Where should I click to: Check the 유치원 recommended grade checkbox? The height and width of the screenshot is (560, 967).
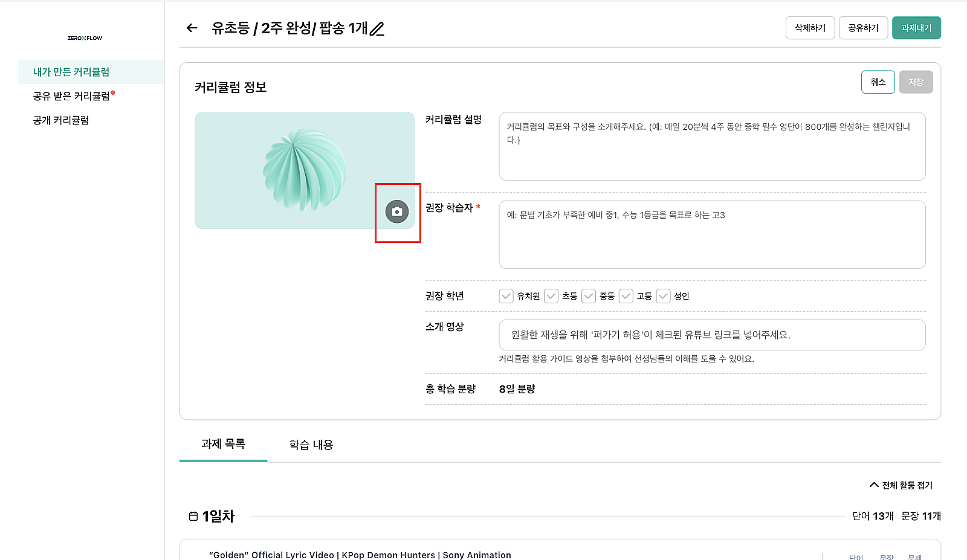tap(506, 296)
